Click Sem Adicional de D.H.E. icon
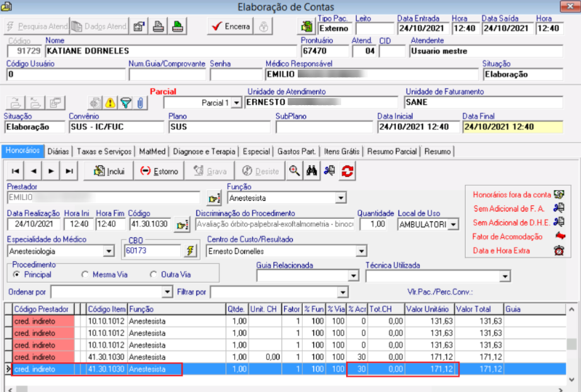Image resolution: width=581 pixels, height=392 pixels. (x=559, y=222)
